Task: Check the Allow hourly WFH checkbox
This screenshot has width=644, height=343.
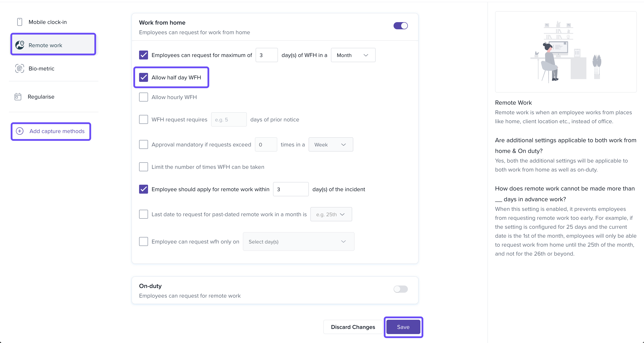Action: tap(143, 97)
